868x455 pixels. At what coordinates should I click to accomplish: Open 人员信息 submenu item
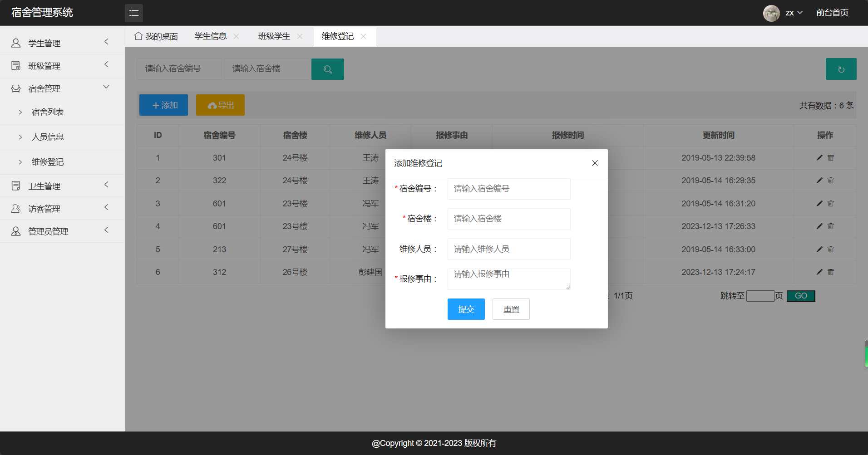tap(48, 137)
